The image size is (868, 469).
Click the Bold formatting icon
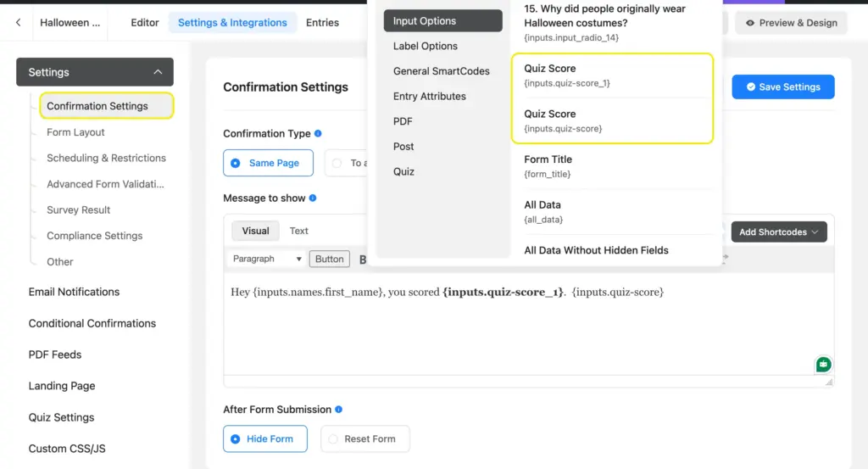tap(363, 260)
